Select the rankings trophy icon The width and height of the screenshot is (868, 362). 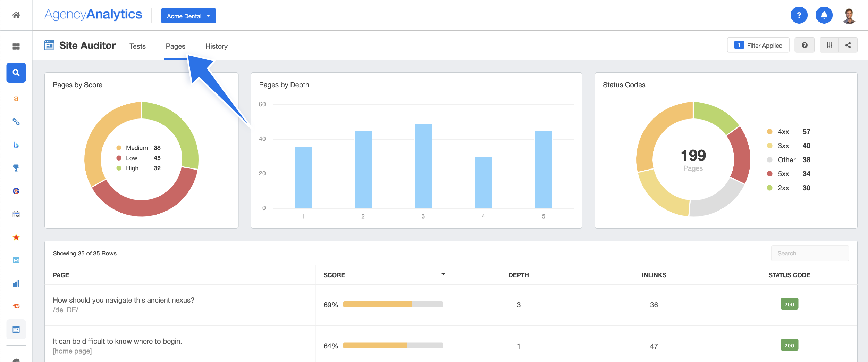coord(16,168)
